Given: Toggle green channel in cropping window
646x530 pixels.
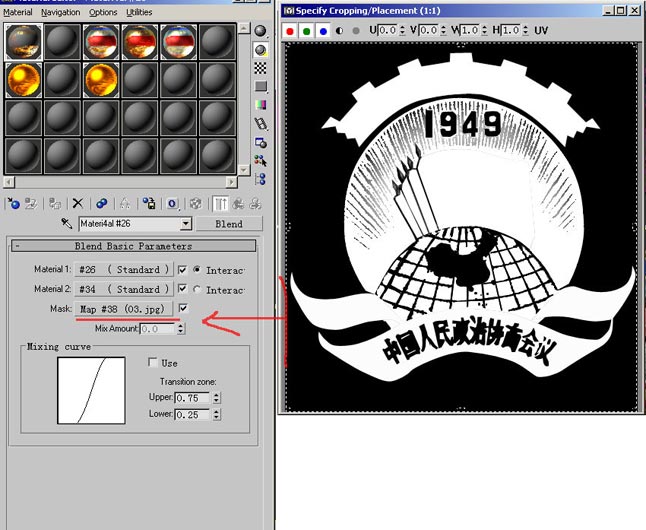Looking at the screenshot, I should pyautogui.click(x=307, y=31).
